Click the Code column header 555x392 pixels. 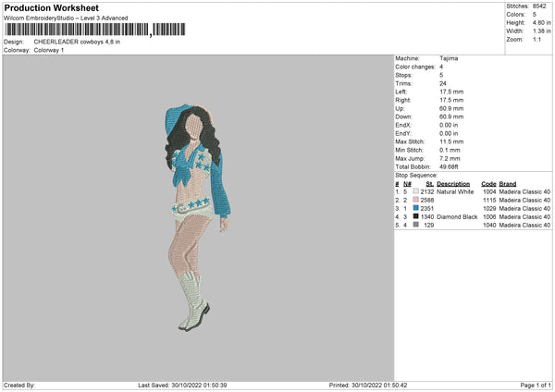tap(488, 184)
